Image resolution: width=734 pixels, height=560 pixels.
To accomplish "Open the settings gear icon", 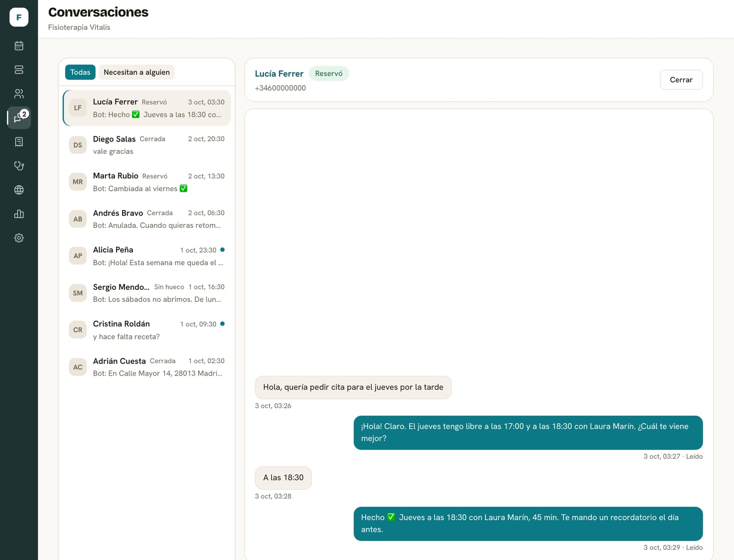I will (19, 238).
